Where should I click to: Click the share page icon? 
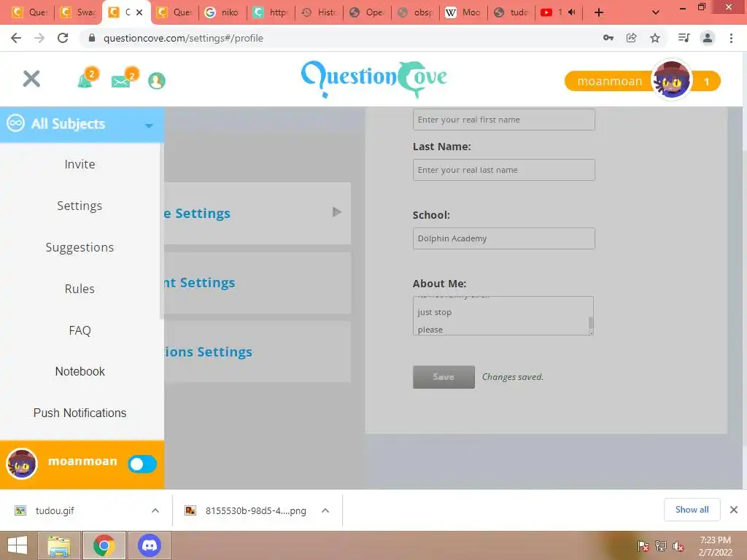[x=632, y=38]
